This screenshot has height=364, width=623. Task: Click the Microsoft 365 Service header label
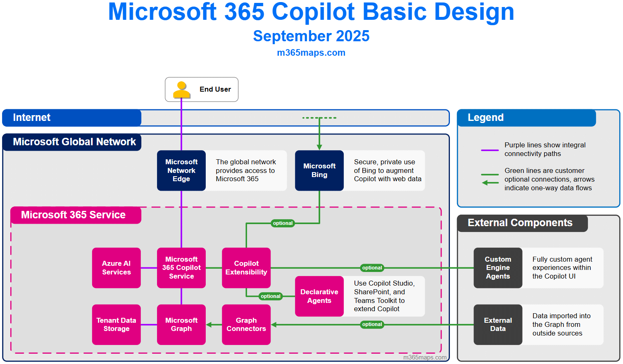[x=74, y=215]
